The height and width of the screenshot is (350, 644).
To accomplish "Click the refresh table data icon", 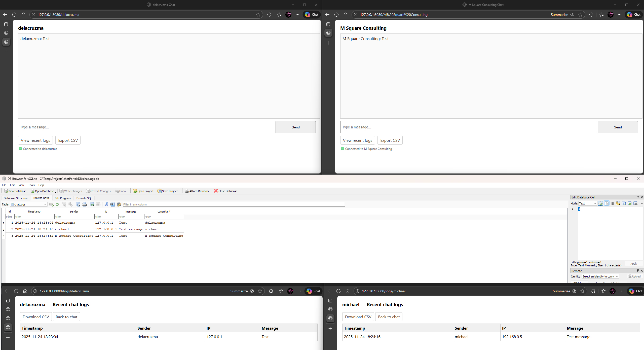I will (x=57, y=204).
